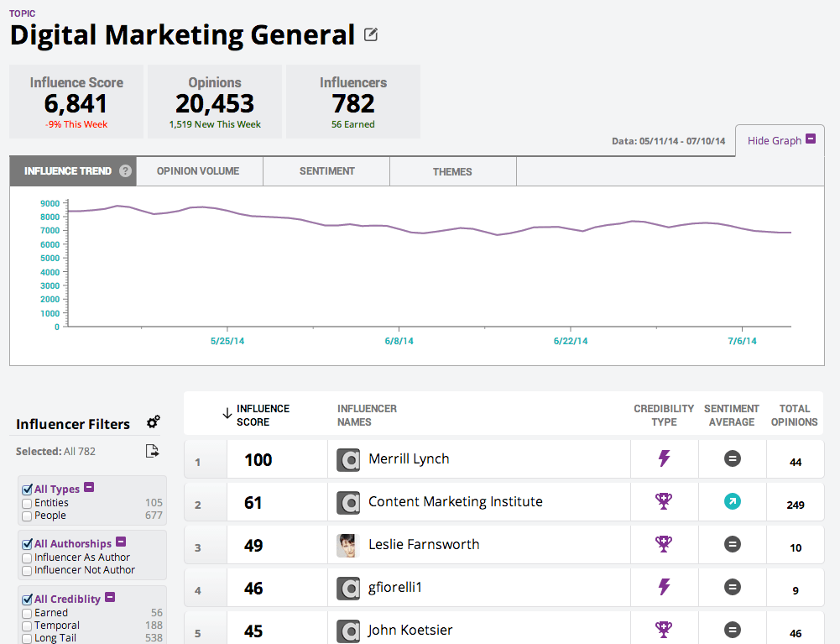Collapse the All Credibility filter group
This screenshot has width=840, height=644.
pos(110,598)
